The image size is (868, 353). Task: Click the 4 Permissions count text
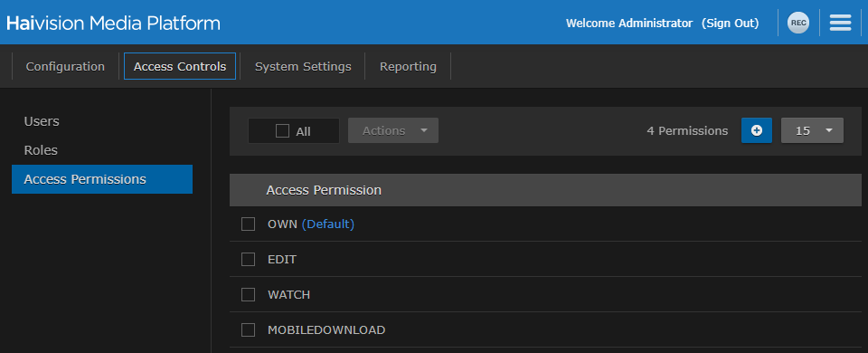click(687, 130)
